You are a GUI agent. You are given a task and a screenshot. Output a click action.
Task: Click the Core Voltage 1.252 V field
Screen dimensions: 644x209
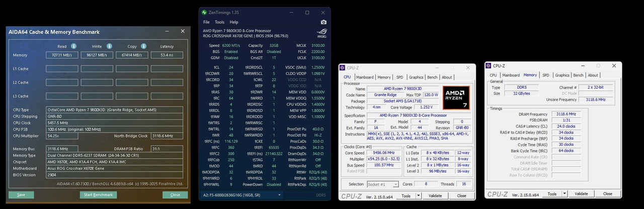pos(426,107)
